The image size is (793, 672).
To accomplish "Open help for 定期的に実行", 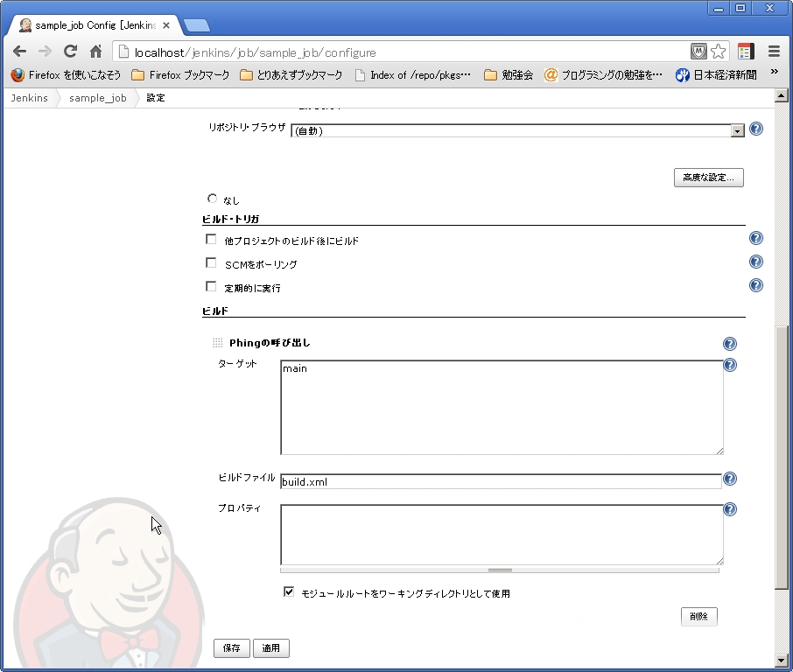I will pos(756,286).
